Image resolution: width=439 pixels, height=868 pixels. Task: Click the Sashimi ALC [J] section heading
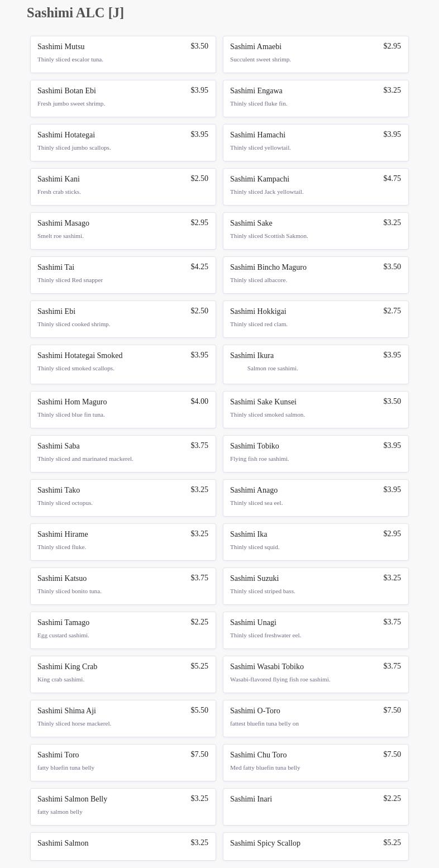75,13
